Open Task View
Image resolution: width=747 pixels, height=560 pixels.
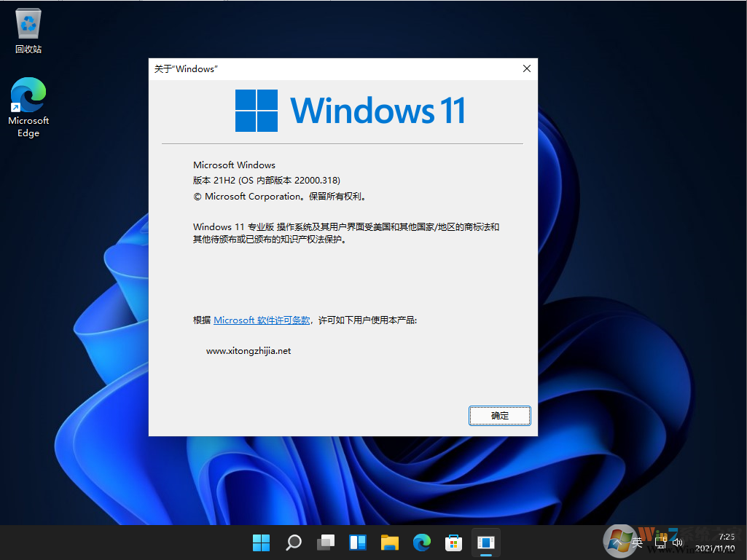pyautogui.click(x=325, y=543)
